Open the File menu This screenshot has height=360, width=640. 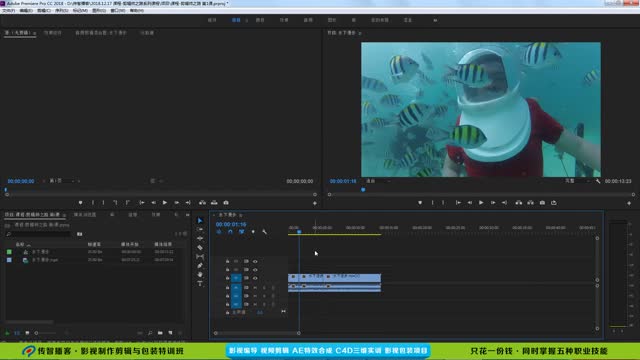click(9, 11)
